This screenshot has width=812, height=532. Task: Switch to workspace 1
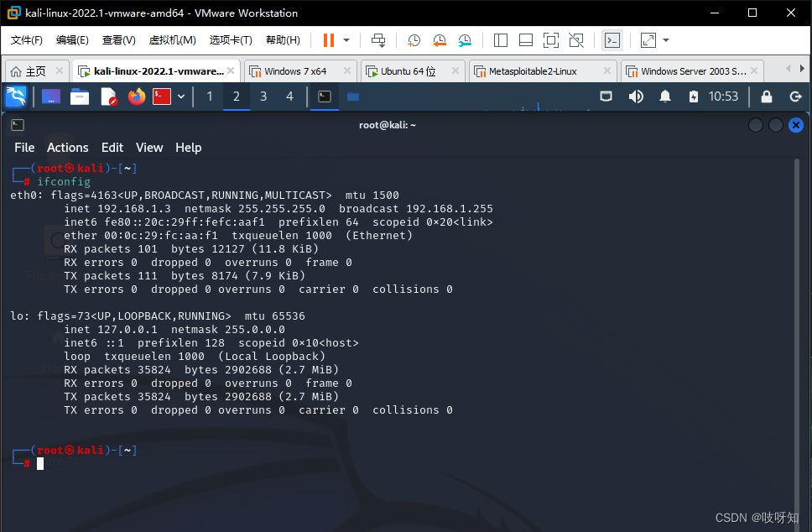point(209,96)
